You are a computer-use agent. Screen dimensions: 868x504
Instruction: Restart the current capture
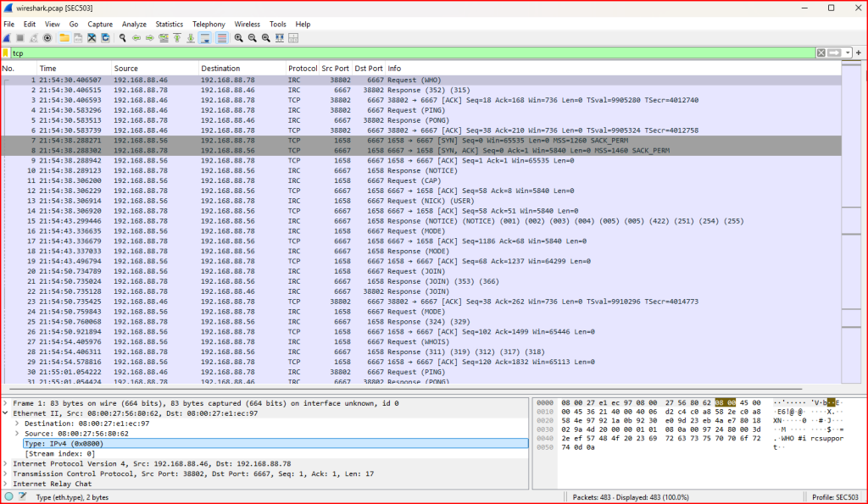[x=34, y=38]
